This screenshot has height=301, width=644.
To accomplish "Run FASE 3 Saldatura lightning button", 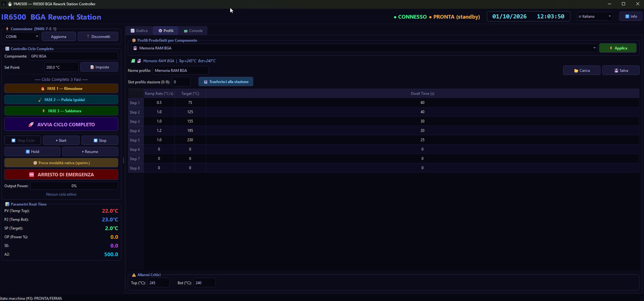I will 61,111.
